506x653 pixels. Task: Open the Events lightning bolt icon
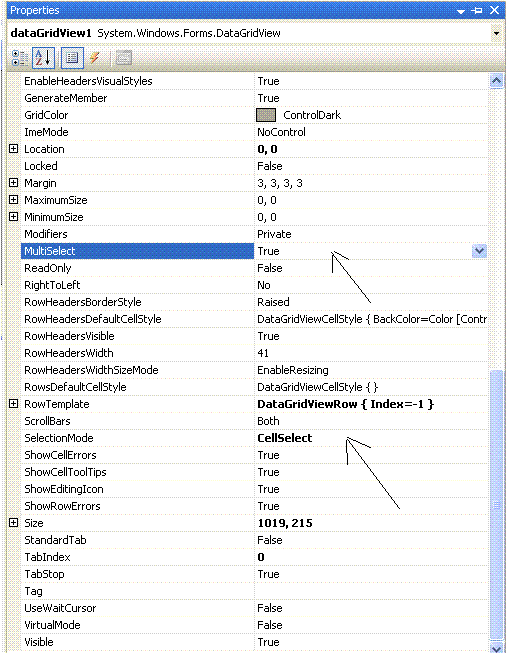click(x=95, y=58)
